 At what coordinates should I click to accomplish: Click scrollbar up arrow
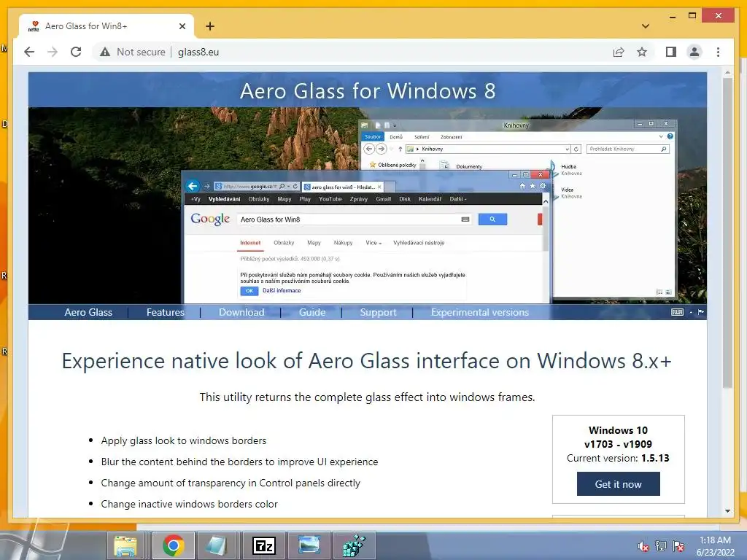click(727, 73)
